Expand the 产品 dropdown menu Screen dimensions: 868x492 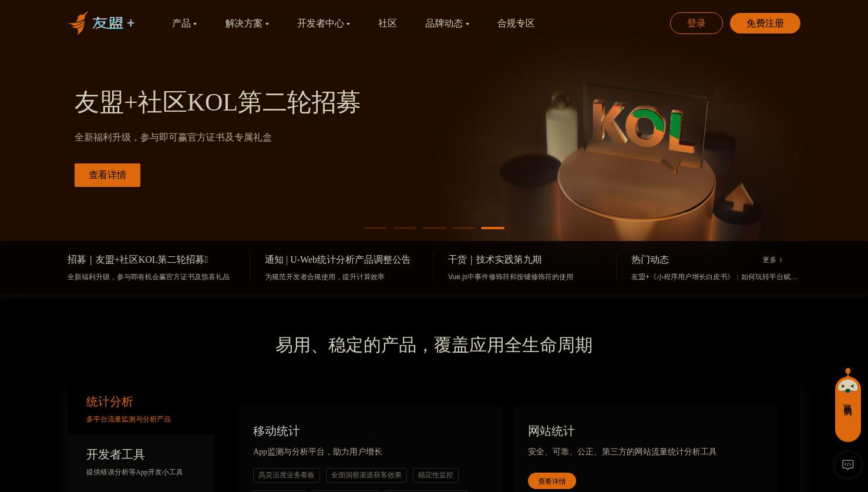point(184,24)
